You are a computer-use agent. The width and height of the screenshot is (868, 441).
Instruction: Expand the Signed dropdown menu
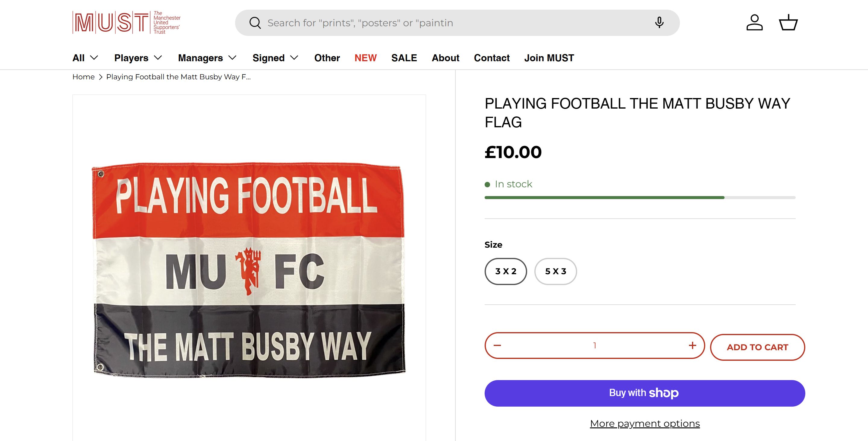(x=275, y=58)
